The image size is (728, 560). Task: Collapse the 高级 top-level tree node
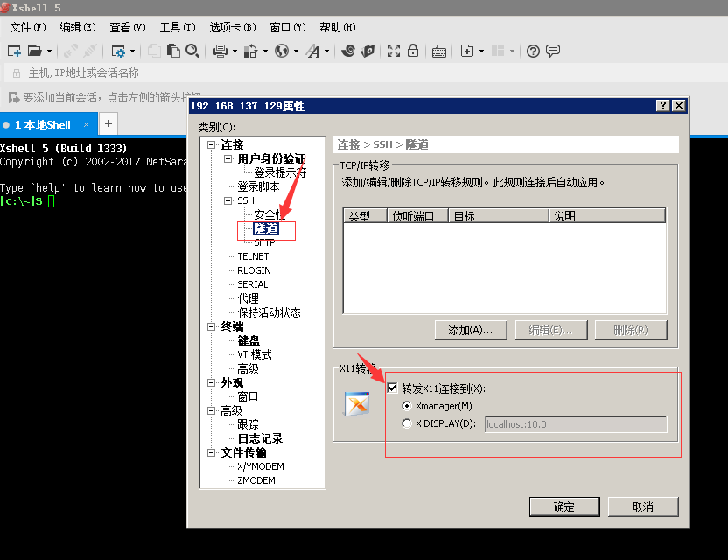pos(211,410)
